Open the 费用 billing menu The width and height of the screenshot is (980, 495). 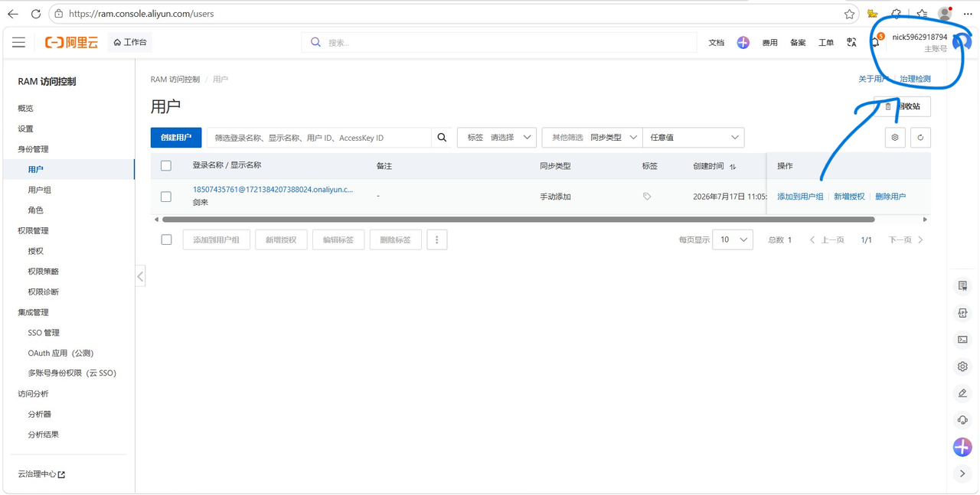click(769, 43)
